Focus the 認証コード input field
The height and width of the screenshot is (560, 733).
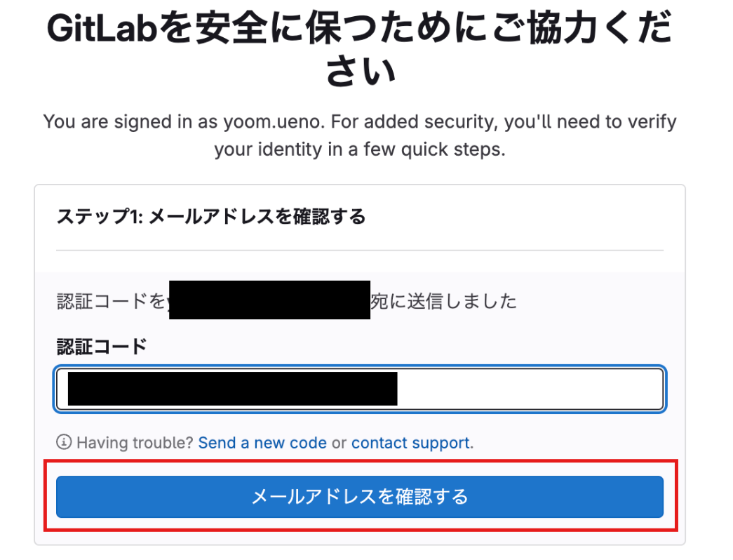pos(530,389)
